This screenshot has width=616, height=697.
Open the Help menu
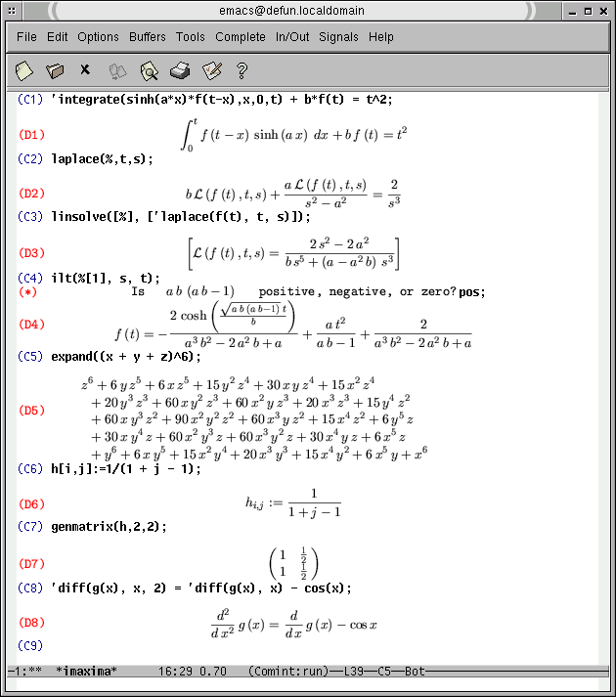coord(381,37)
